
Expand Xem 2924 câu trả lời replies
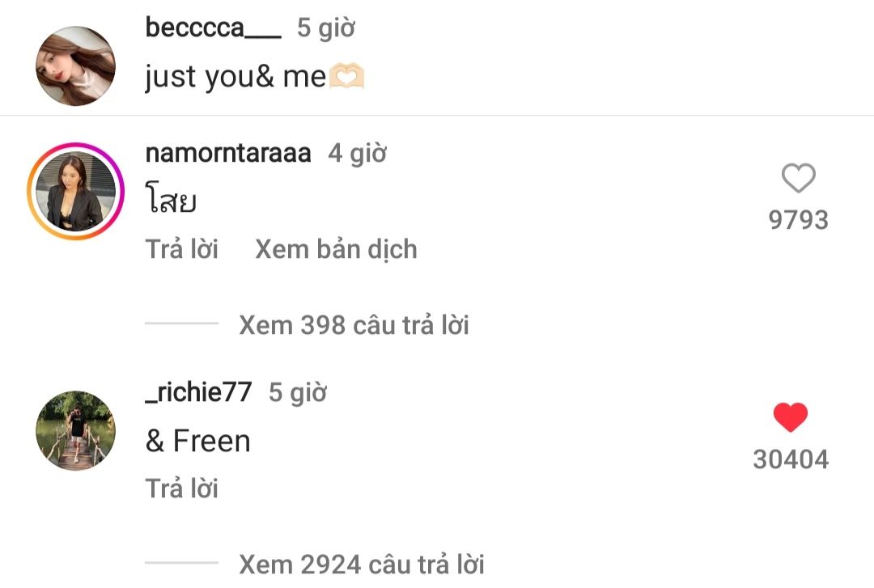pos(361,563)
